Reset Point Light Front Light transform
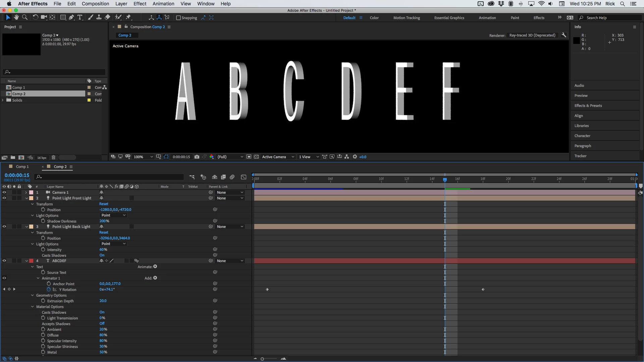The width and height of the screenshot is (644, 362). (104, 204)
